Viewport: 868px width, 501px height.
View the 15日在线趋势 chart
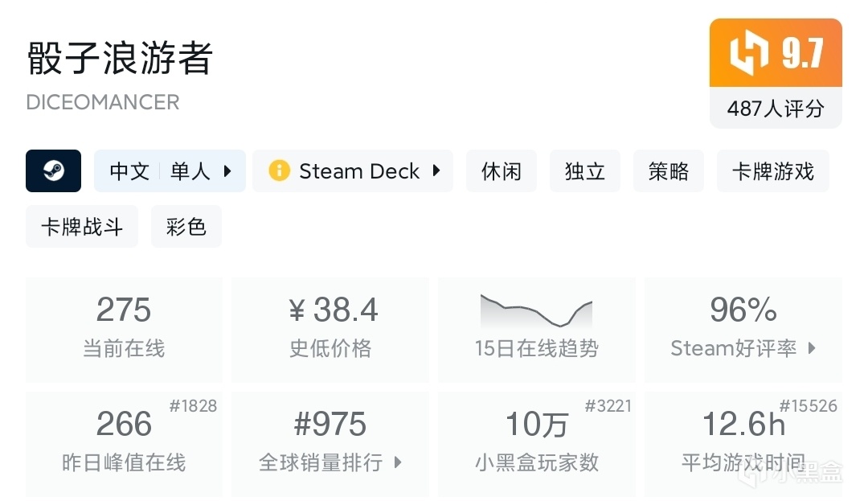pyautogui.click(x=536, y=330)
